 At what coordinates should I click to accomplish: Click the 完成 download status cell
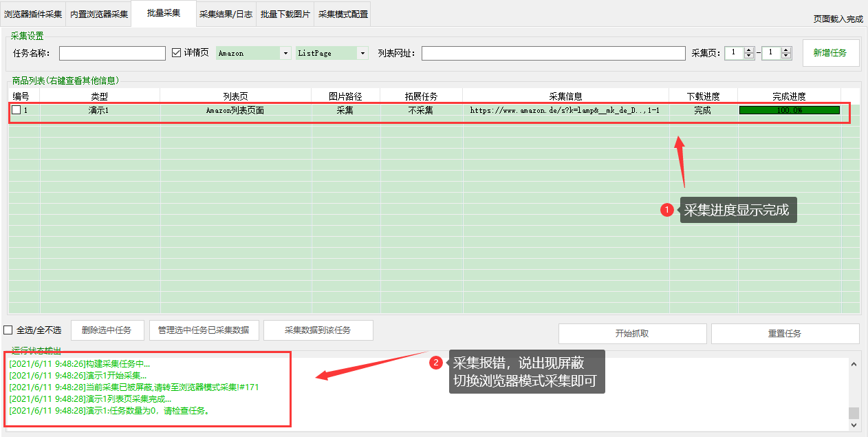pyautogui.click(x=703, y=110)
